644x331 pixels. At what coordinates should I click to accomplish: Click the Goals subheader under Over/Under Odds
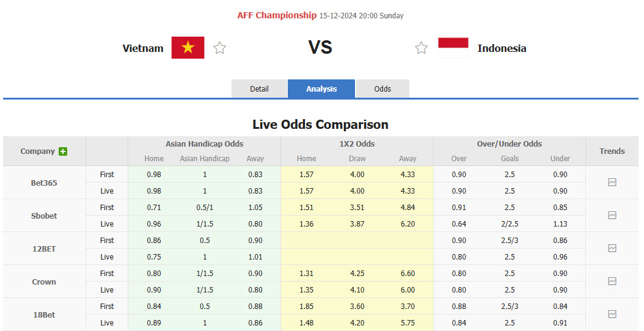(510, 159)
